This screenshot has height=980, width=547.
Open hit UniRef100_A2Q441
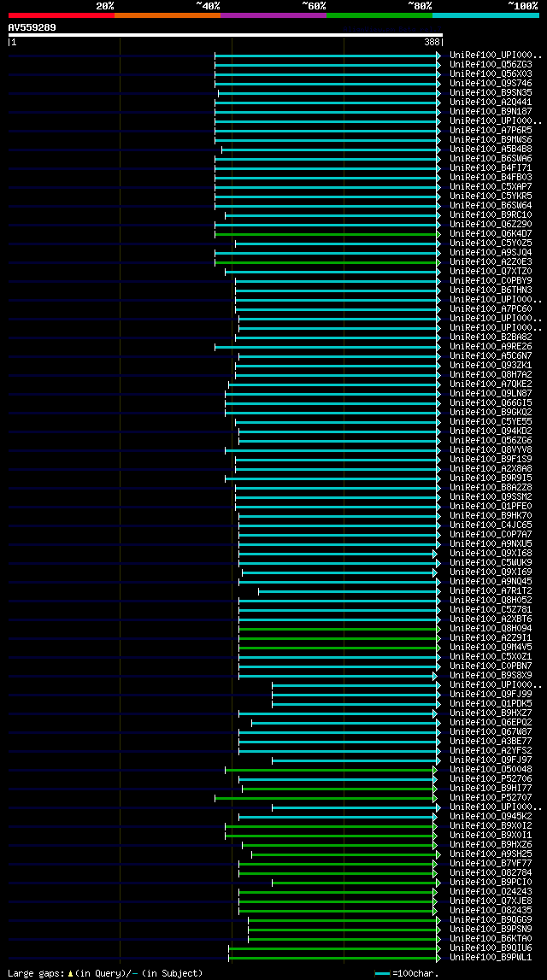(x=491, y=102)
